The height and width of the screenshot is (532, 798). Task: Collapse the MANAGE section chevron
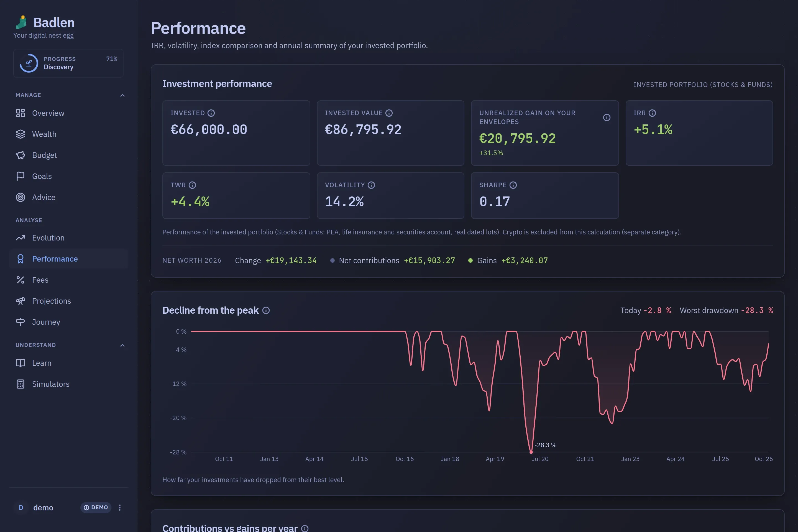122,95
